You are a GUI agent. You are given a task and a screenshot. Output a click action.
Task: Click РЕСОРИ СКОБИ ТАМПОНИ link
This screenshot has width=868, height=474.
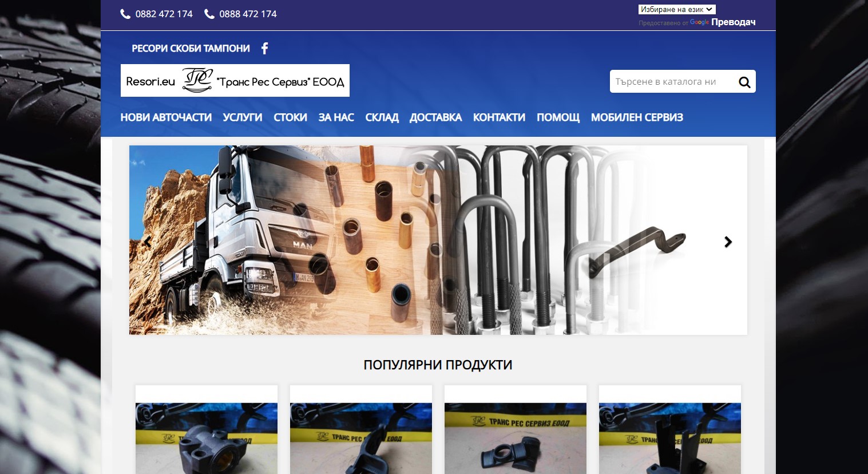pos(191,49)
